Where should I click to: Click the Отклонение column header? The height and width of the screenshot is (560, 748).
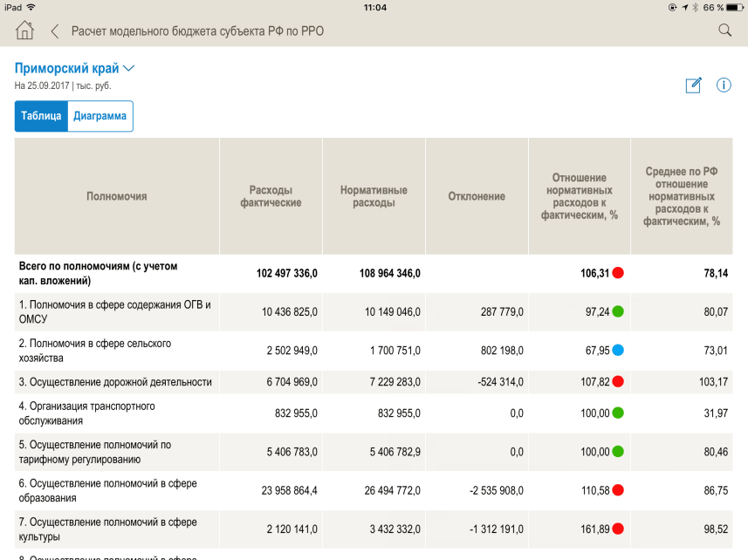click(x=477, y=196)
